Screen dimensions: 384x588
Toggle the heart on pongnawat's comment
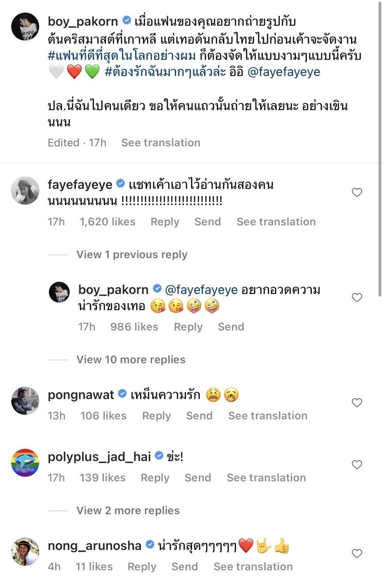tap(357, 402)
